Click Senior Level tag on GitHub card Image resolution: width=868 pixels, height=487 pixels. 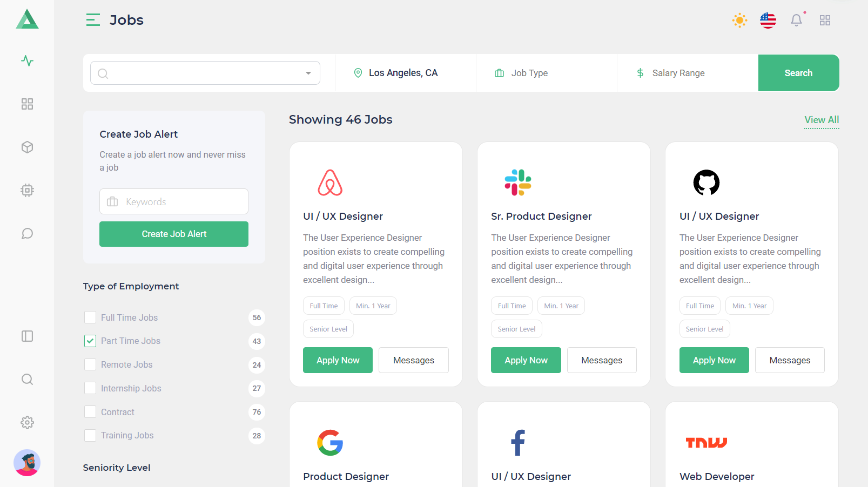(705, 329)
